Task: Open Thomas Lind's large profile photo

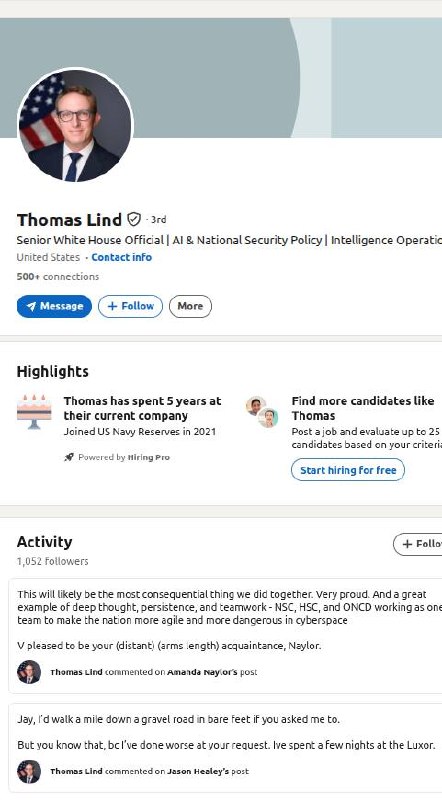Action: coord(75,126)
